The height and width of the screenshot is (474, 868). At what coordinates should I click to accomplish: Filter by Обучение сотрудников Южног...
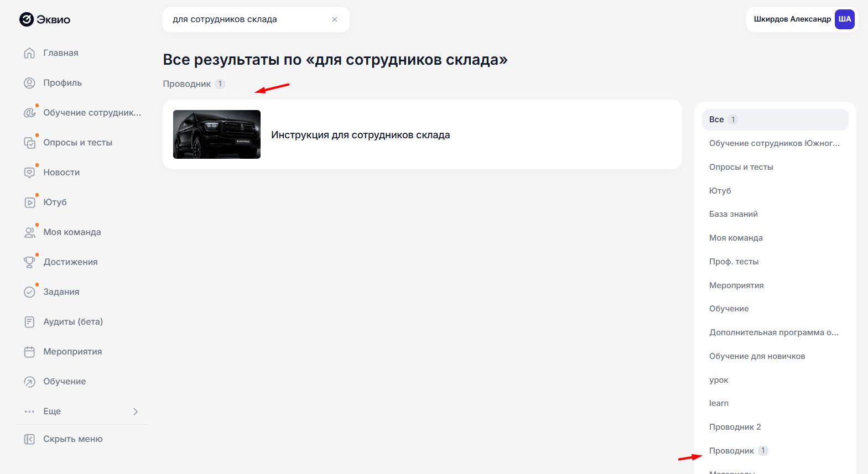click(775, 143)
